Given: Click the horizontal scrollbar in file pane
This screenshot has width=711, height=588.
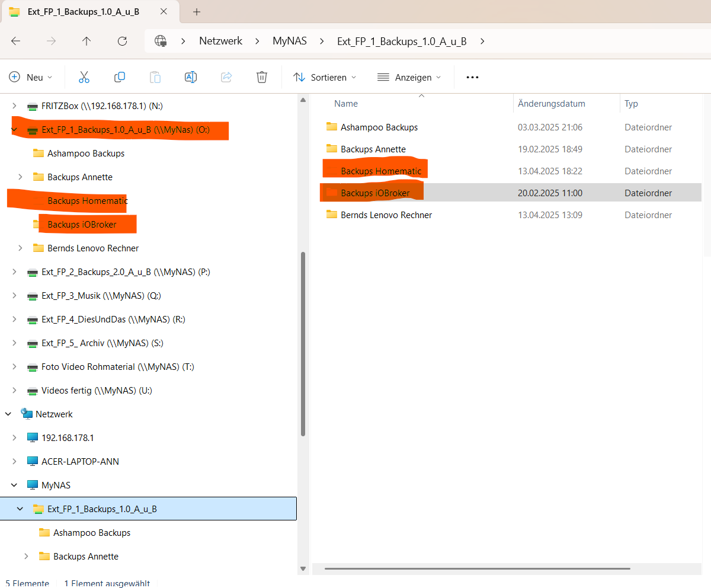Looking at the screenshot, I should [477, 568].
